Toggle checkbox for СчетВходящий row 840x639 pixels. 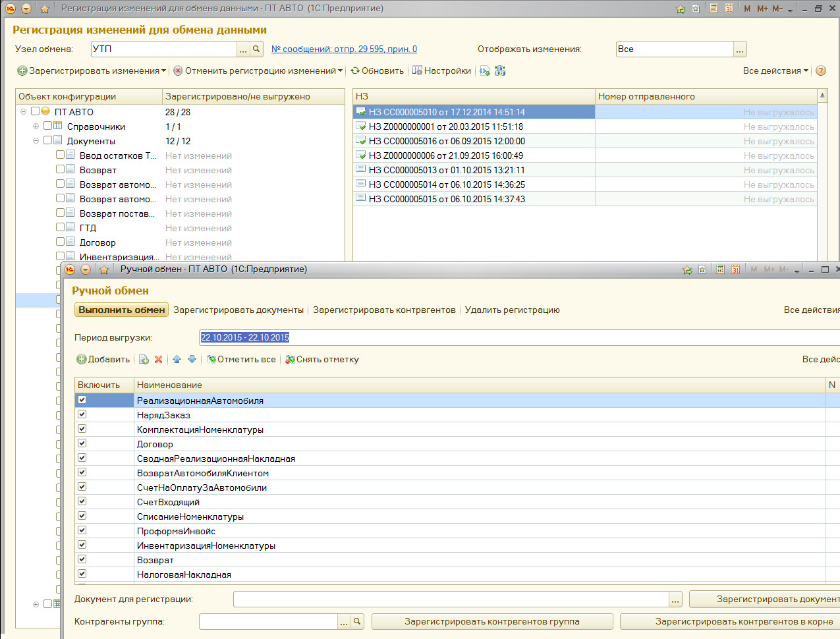point(82,501)
